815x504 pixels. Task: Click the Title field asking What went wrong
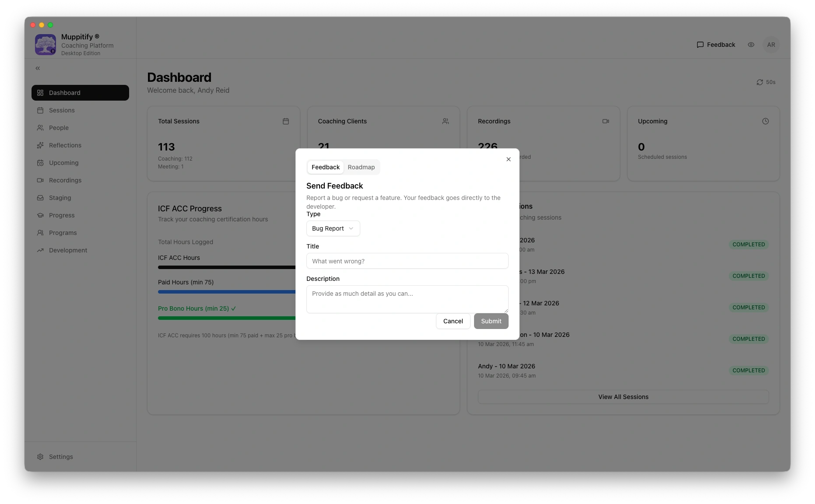coord(407,261)
